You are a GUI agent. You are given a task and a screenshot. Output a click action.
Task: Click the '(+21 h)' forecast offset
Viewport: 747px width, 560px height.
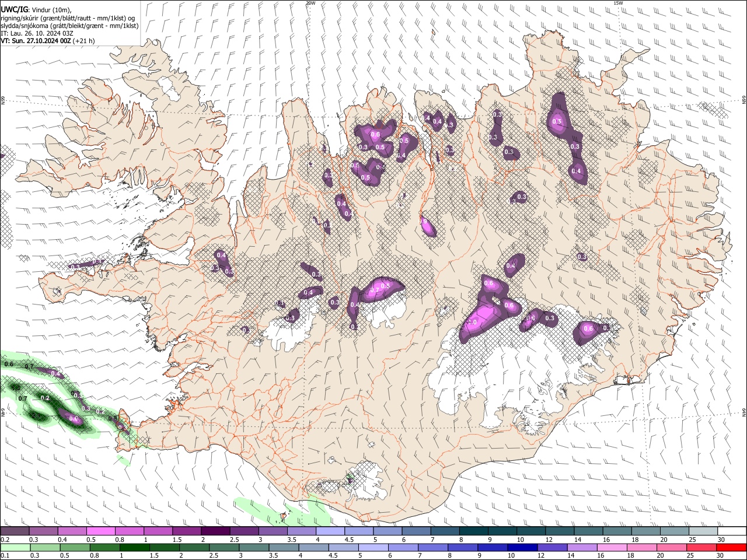point(84,41)
